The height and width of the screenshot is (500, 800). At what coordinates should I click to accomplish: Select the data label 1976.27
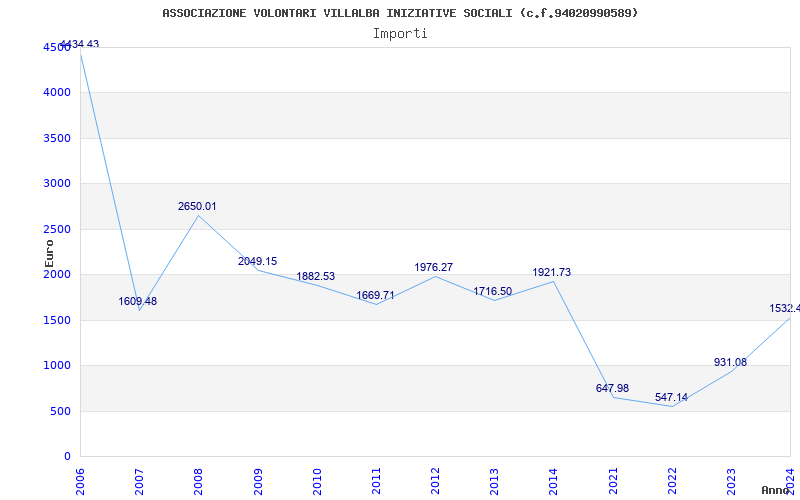(434, 267)
